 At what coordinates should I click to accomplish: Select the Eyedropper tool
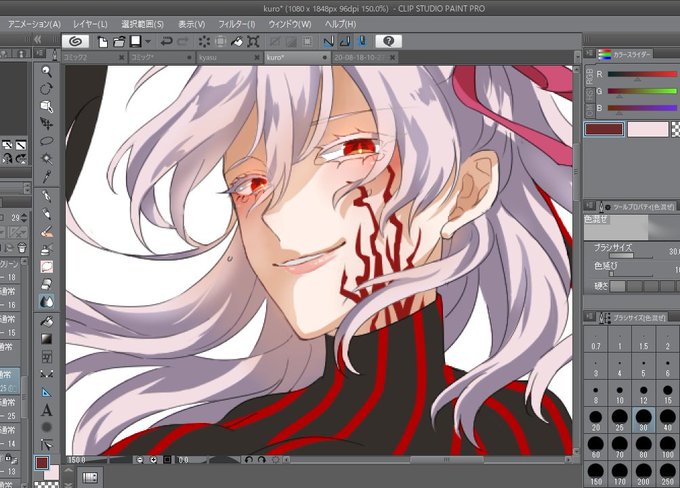pos(46,176)
